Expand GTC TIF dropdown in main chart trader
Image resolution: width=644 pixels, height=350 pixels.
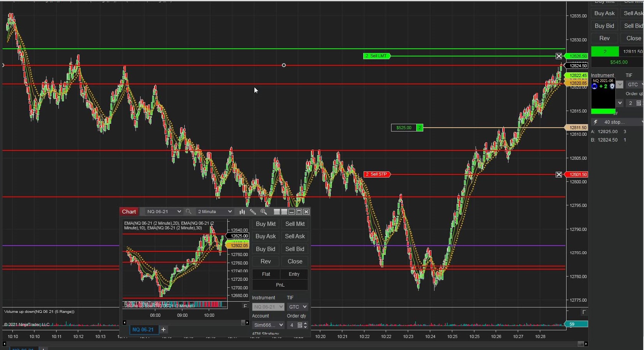coord(634,84)
